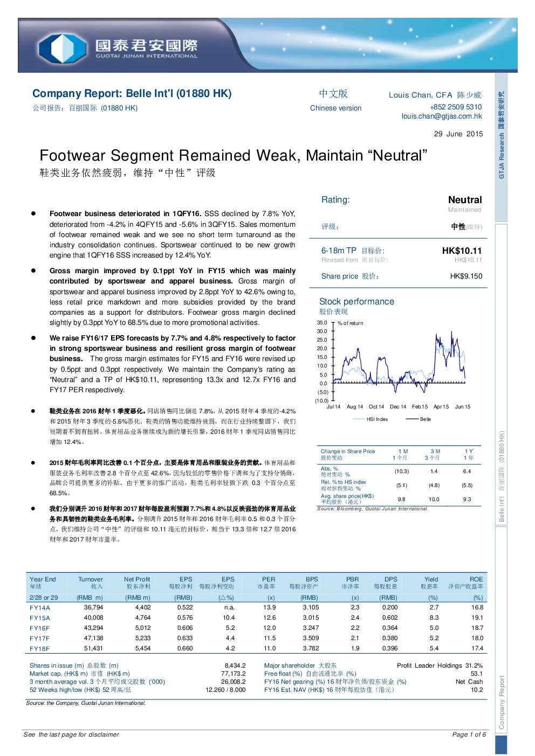Select Market cap value 77,173.2
535x756 pixels.
(233, 674)
